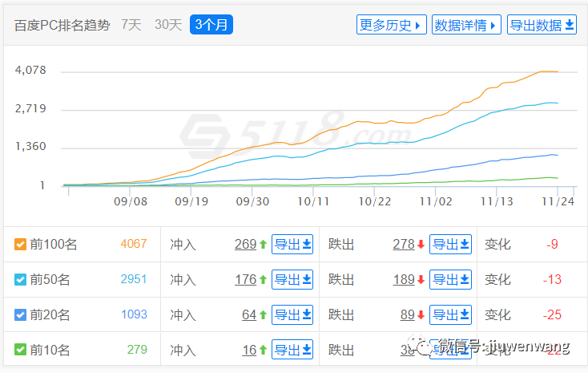Toggle the 前50名 series checkbox
This screenshot has width=588, height=373.
tap(21, 280)
